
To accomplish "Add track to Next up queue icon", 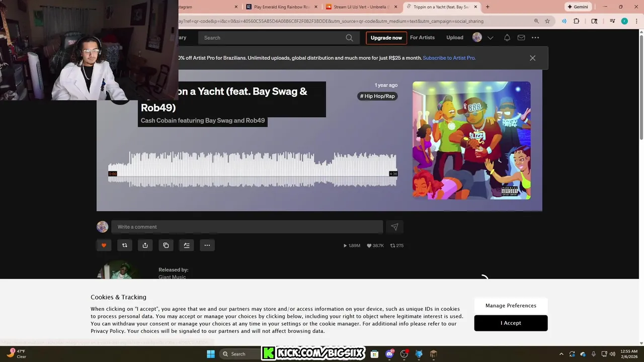I will click(187, 245).
